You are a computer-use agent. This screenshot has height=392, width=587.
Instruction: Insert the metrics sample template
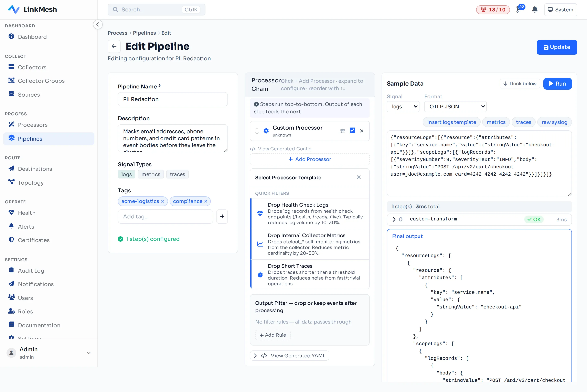[x=496, y=122]
